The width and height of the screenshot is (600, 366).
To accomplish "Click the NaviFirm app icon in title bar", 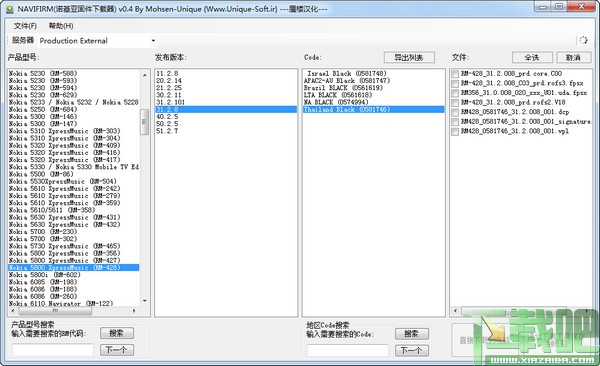I will coord(9,8).
